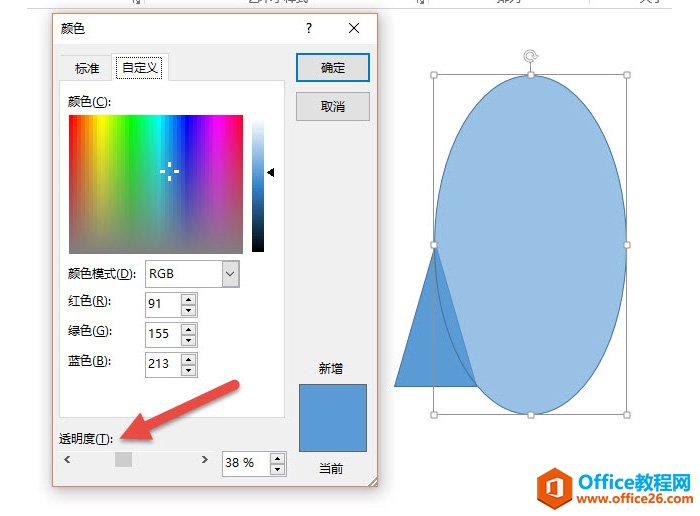
Task: Click inside the 蓝色 (Blue) value field
Action: [162, 364]
